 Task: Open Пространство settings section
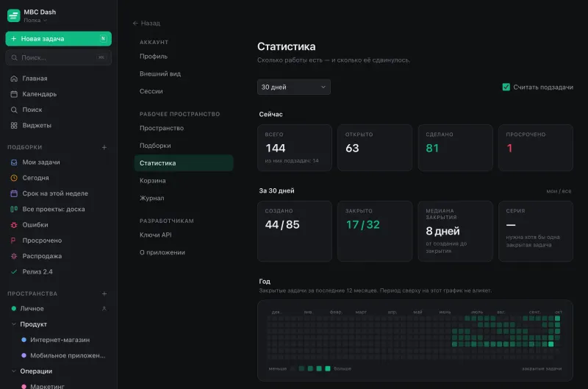click(x=184, y=128)
